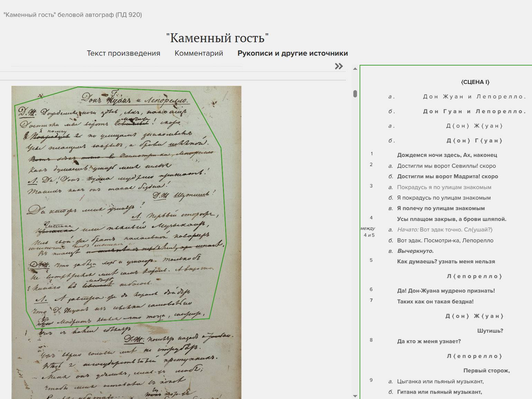This screenshot has height=399, width=532.
Task: Click the 'Вычеркнуто.' variant note
Action: pos(415,251)
